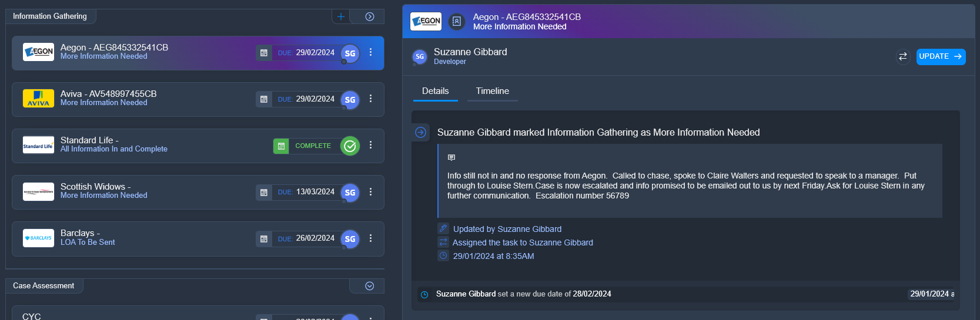
Task: Select the Aviva - AV548997455CB task title
Action: point(109,94)
